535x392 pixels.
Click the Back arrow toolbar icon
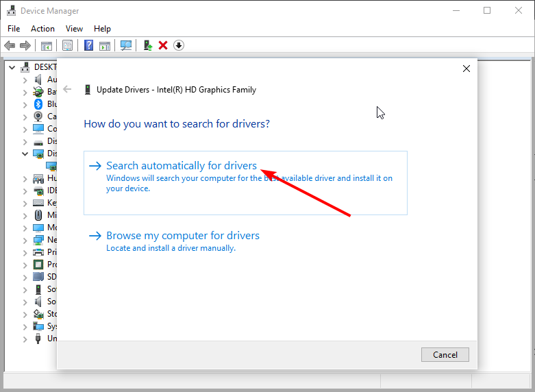tap(10, 45)
